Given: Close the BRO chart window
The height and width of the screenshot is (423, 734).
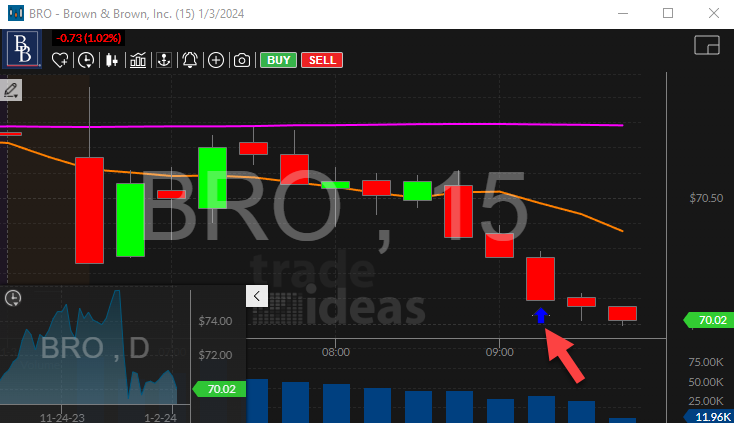Looking at the screenshot, I should pyautogui.click(x=713, y=13).
